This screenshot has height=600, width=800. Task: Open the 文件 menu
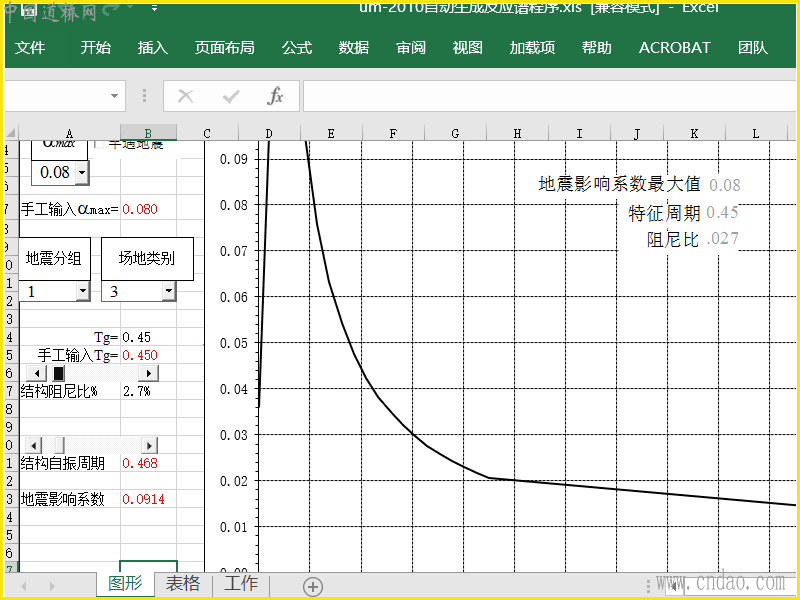[x=30, y=47]
